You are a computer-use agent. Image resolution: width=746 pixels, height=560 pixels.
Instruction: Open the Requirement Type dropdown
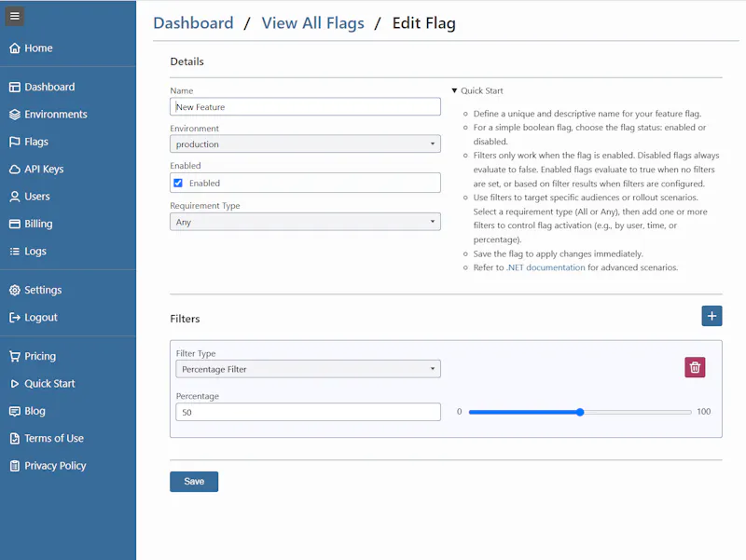point(305,222)
